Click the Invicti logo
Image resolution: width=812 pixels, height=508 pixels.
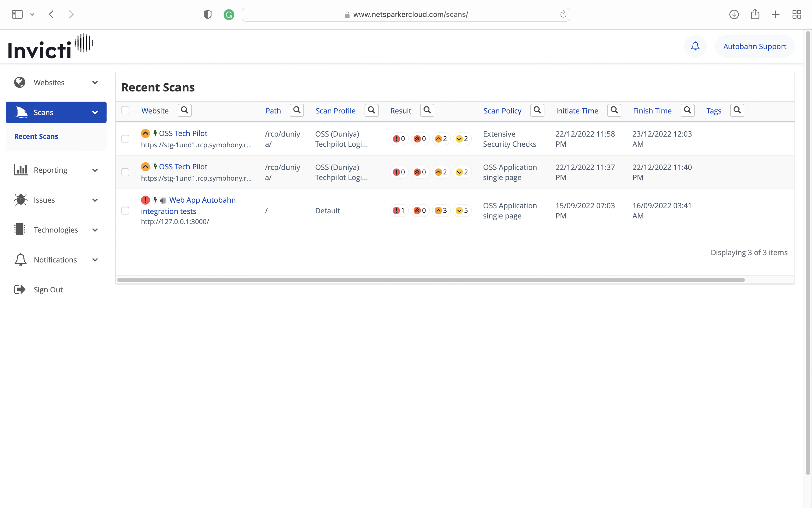point(50,46)
